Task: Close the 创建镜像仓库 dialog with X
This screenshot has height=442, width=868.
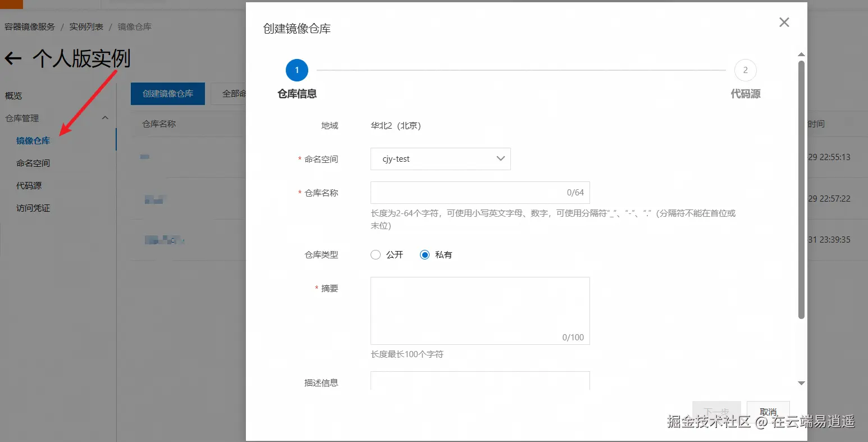Action: click(x=784, y=22)
